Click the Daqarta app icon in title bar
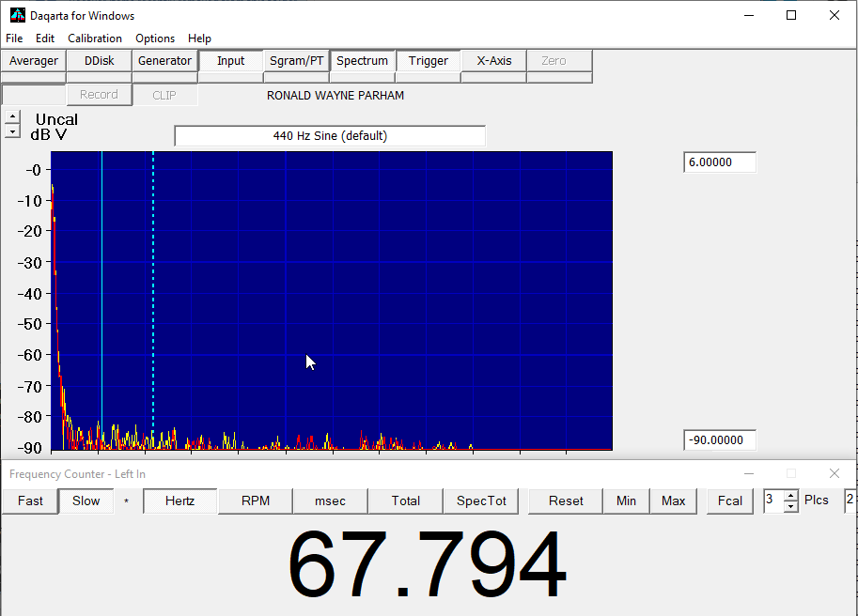Image resolution: width=858 pixels, height=616 pixels. (17, 15)
